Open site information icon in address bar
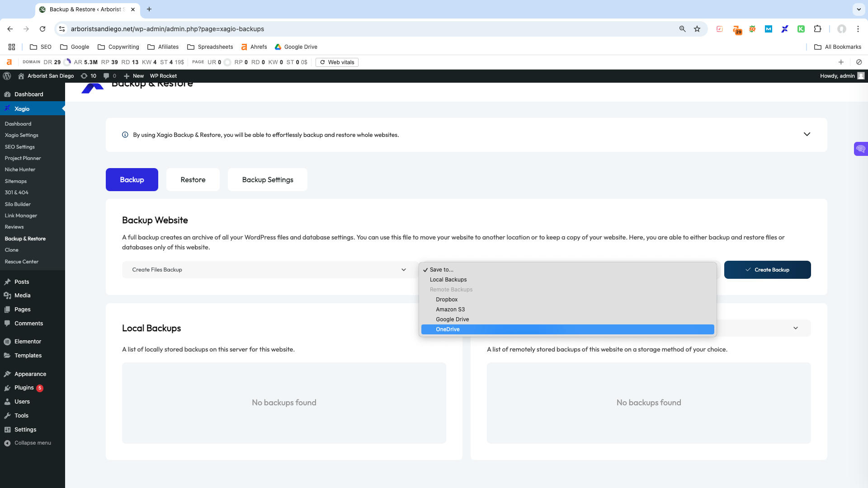 tap(62, 29)
